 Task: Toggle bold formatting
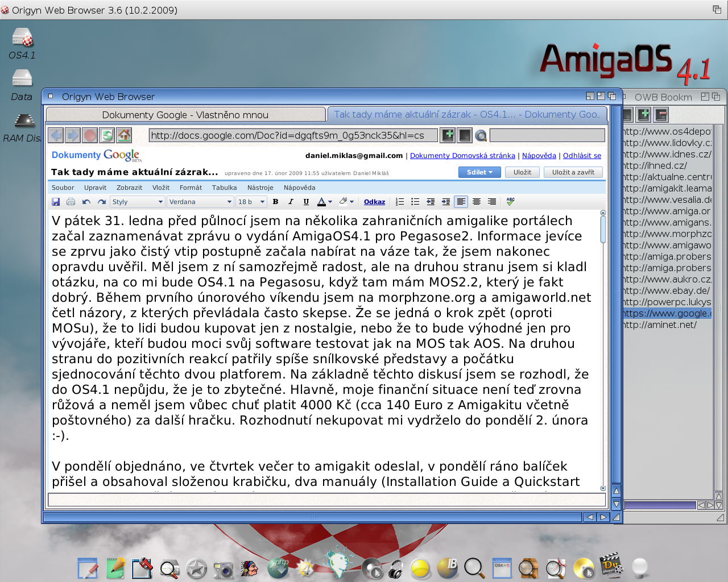pyautogui.click(x=275, y=202)
